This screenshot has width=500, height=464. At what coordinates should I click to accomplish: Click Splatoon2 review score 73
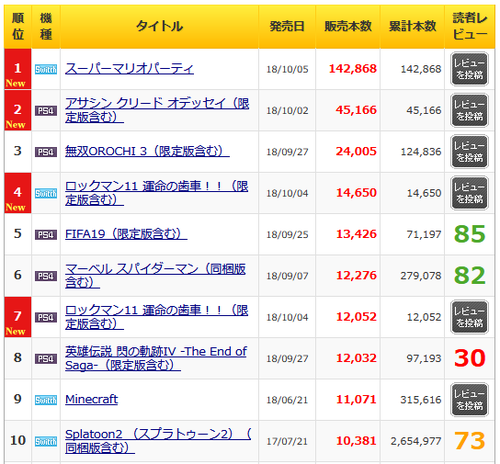point(470,441)
